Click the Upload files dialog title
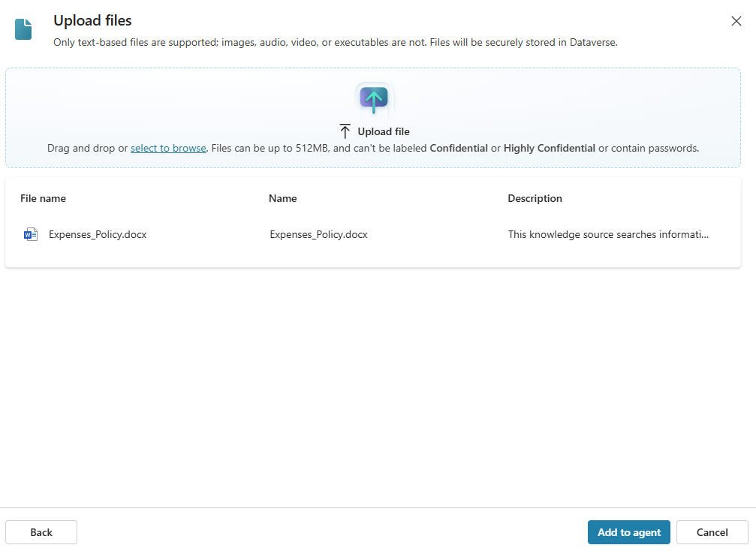 [x=92, y=20]
